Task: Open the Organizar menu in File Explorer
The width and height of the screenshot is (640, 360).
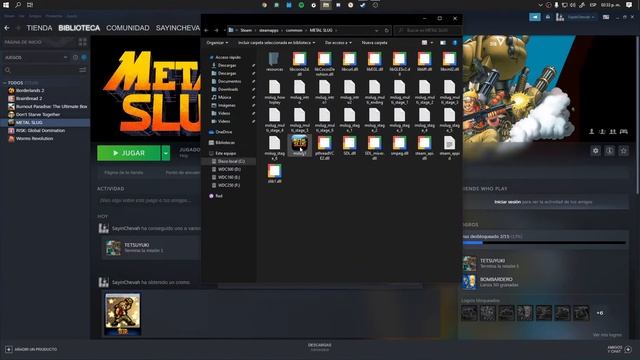Action: point(217,43)
